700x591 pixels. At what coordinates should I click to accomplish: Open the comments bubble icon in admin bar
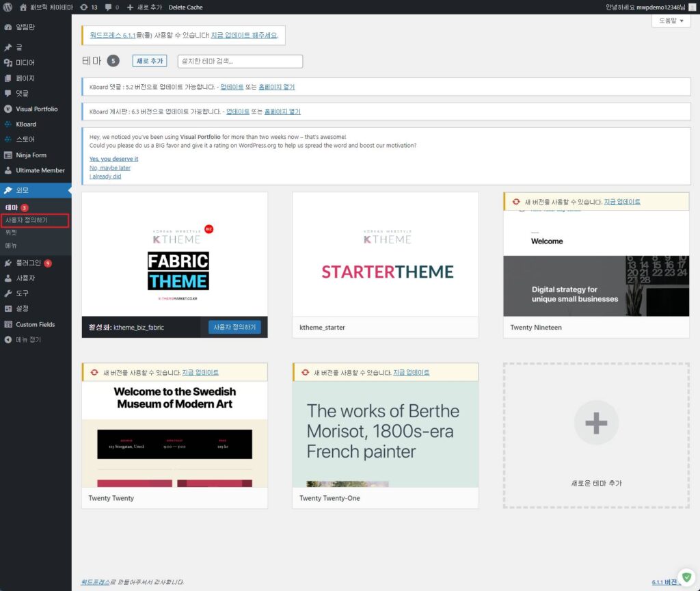[109, 7]
